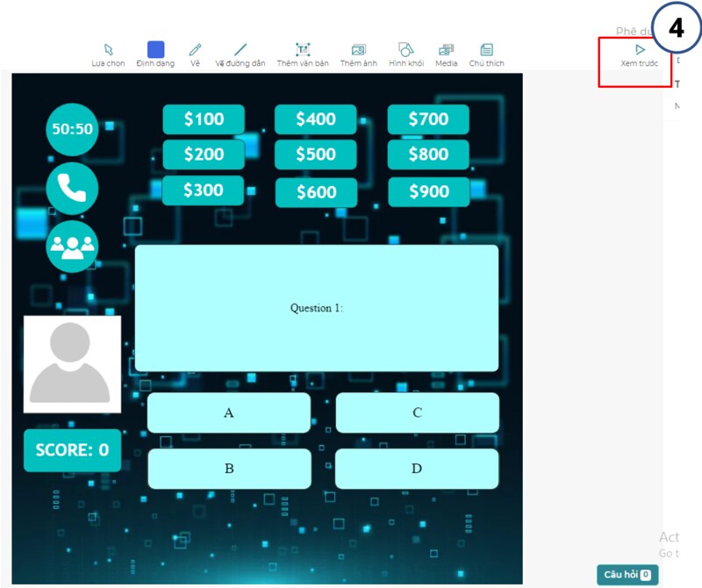Click the 50:50 lifeline circle
The height and width of the screenshot is (588, 702).
71,129
